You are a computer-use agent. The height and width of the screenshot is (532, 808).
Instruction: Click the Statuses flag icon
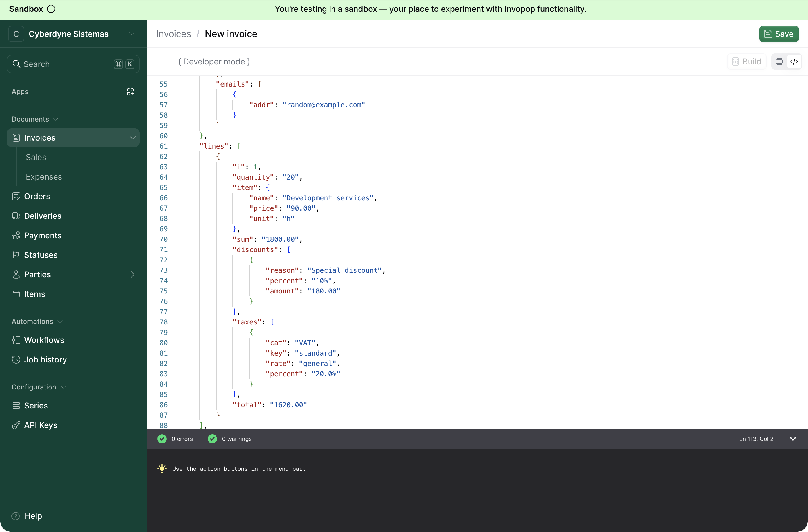(x=16, y=255)
